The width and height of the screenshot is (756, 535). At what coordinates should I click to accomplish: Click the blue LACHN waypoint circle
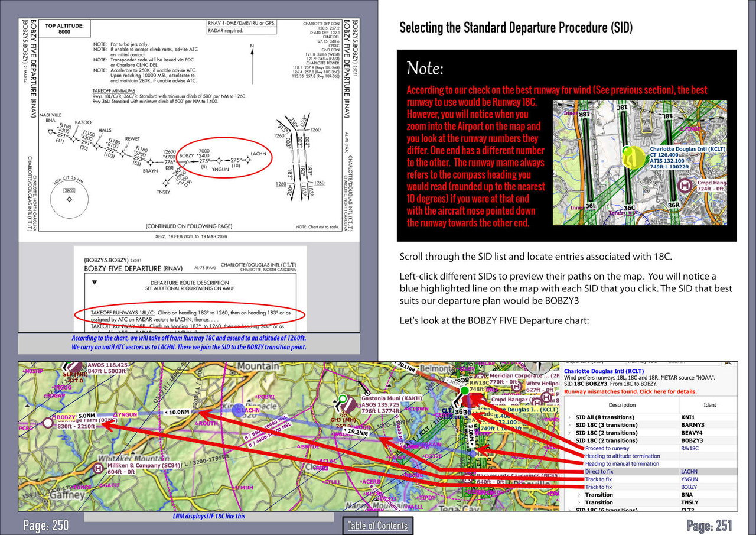239,409
